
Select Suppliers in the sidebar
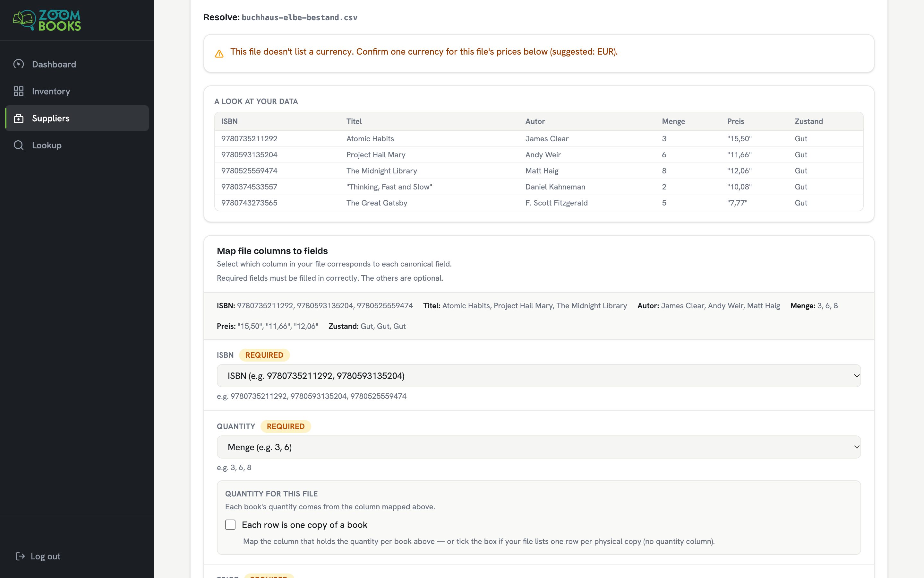tap(77, 118)
